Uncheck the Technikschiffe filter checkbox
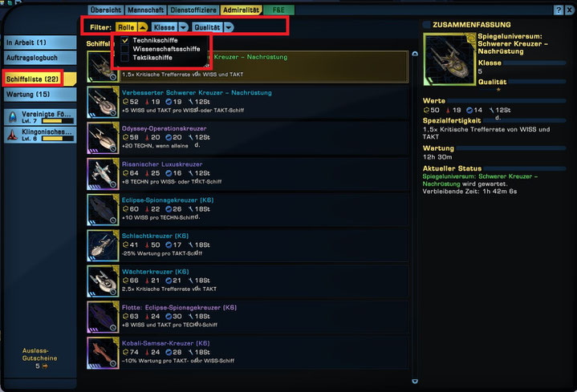The height and width of the screenshot is (392, 577). (125, 40)
